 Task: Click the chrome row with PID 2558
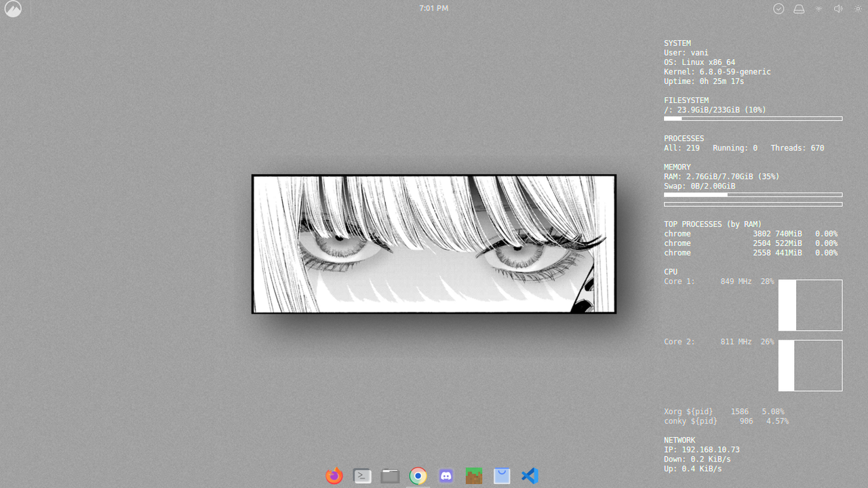tap(751, 253)
